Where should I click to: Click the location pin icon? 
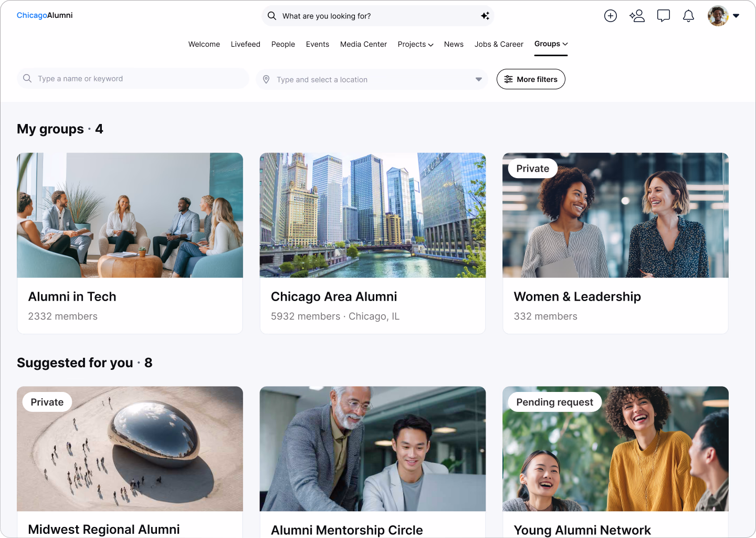pyautogui.click(x=266, y=79)
